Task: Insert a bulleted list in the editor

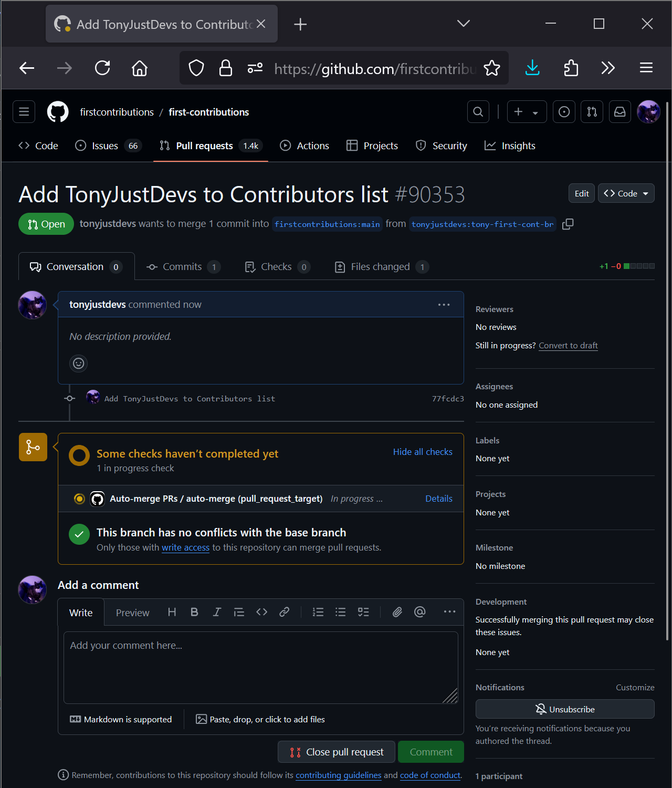Action: point(341,612)
